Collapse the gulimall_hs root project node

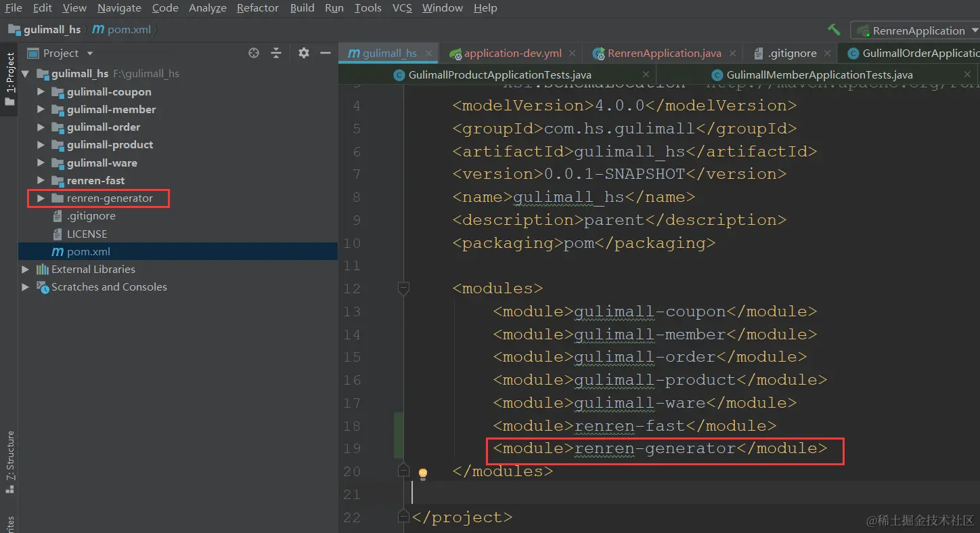[25, 74]
